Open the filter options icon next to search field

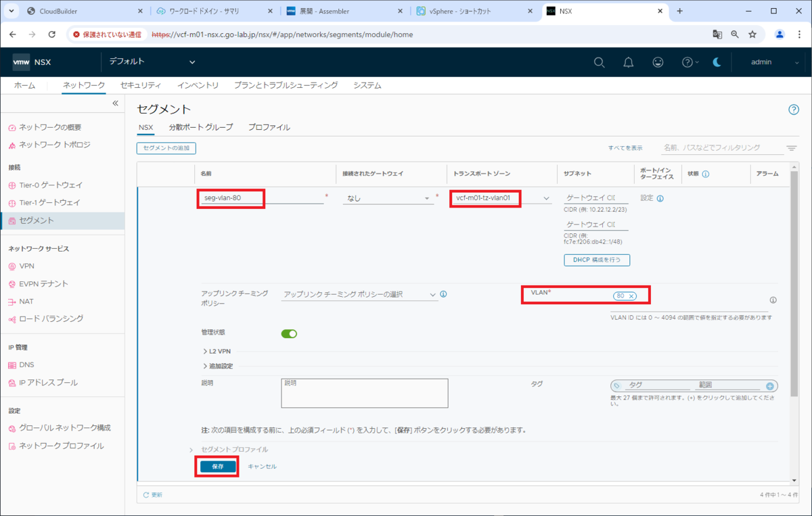(x=792, y=148)
